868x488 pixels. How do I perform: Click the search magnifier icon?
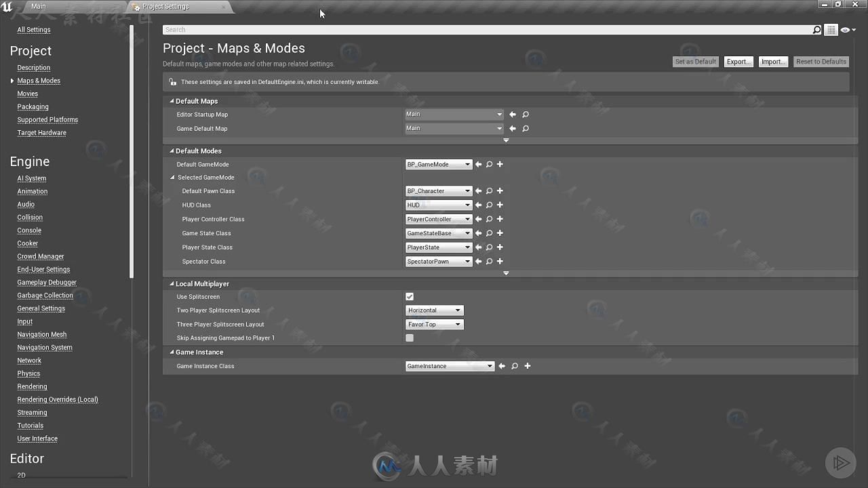[x=816, y=30]
